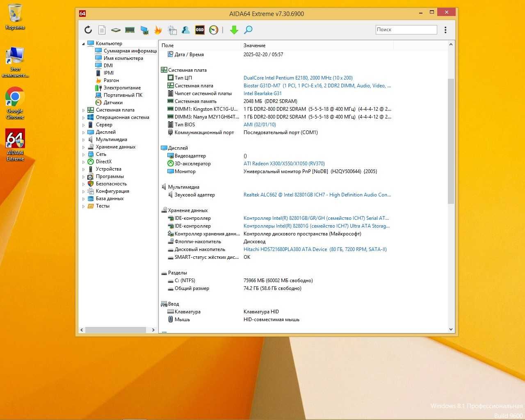
Task: Open the Biostar G31D-M7 motherboard link
Action: tap(317, 86)
